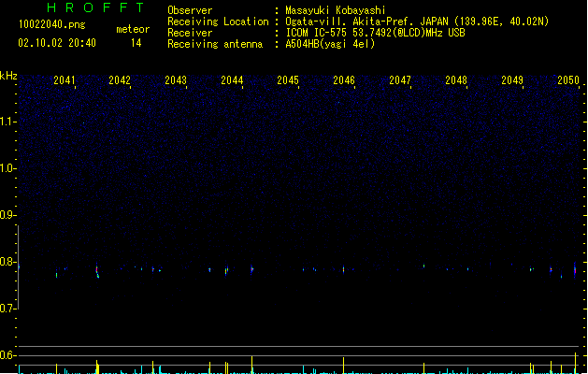Viewport: 588px width, 374px height.
Task: Click the 0.7 kHz axis label
Action: click(x=7, y=309)
